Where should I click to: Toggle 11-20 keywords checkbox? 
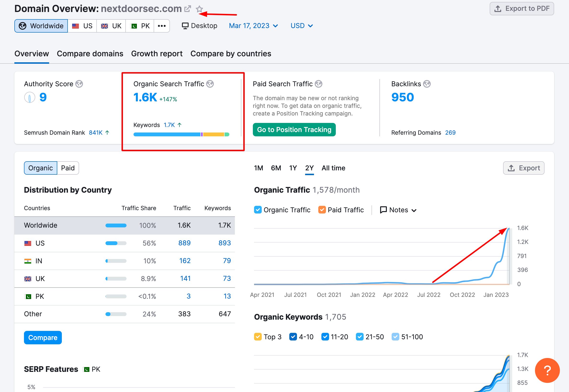[x=325, y=337]
